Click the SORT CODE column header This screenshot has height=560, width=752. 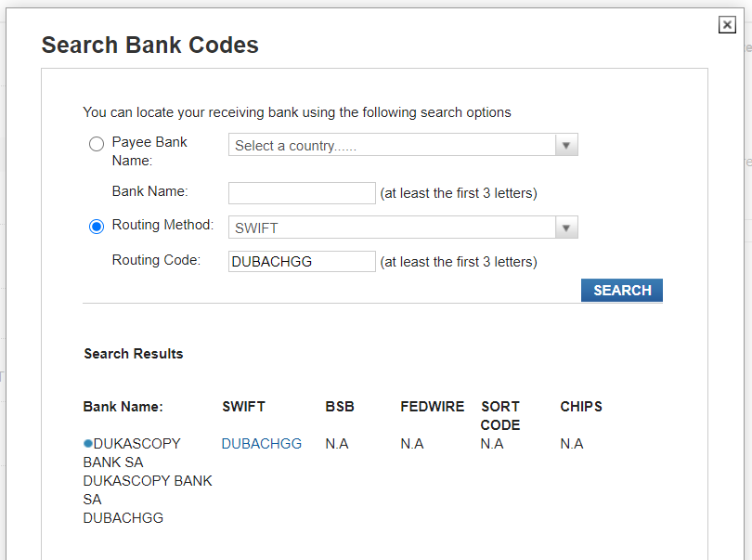tap(500, 415)
